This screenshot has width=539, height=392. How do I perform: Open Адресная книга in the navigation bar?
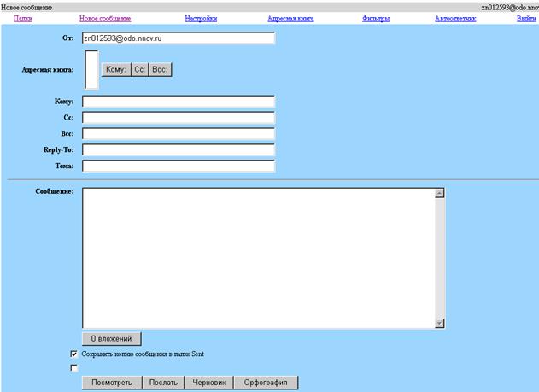point(290,18)
